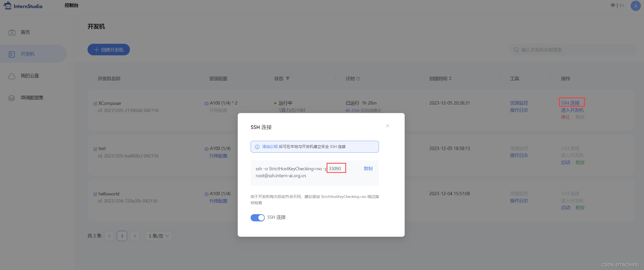Click id 20231205-21390dd-042116 text

click(128, 111)
